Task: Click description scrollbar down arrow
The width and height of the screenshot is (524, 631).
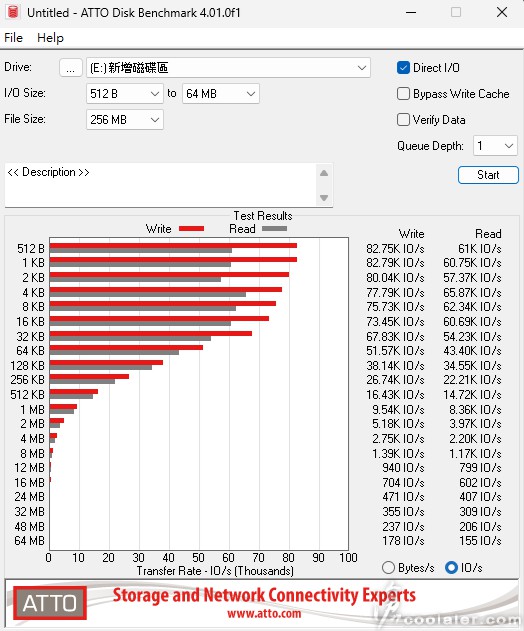Action: click(x=324, y=198)
